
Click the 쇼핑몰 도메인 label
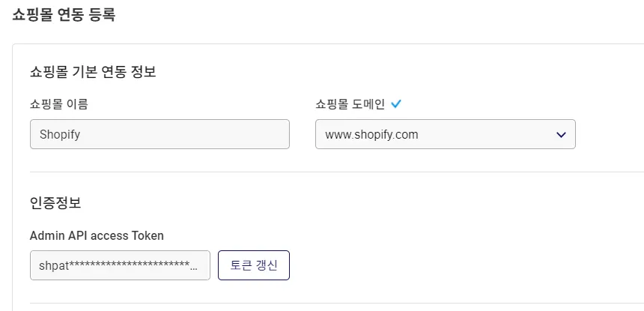350,104
